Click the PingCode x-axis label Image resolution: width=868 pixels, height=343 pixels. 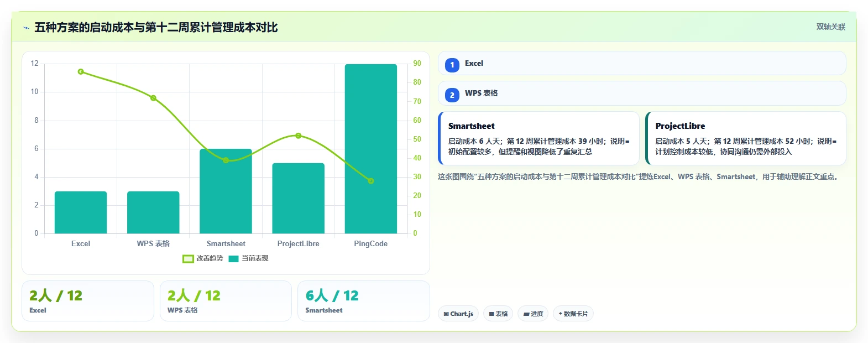(371, 244)
